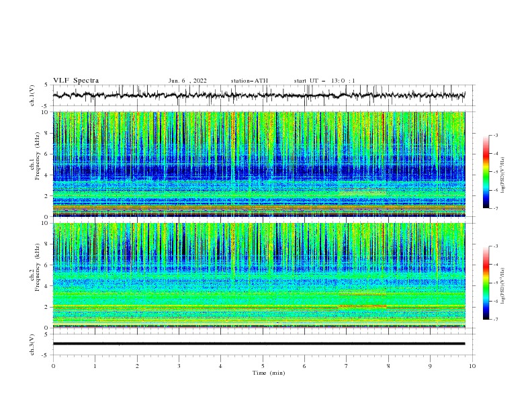The height and width of the screenshot is (411, 532).
Task: Select the "Time (min)" axis title
Action: pyautogui.click(x=269, y=373)
